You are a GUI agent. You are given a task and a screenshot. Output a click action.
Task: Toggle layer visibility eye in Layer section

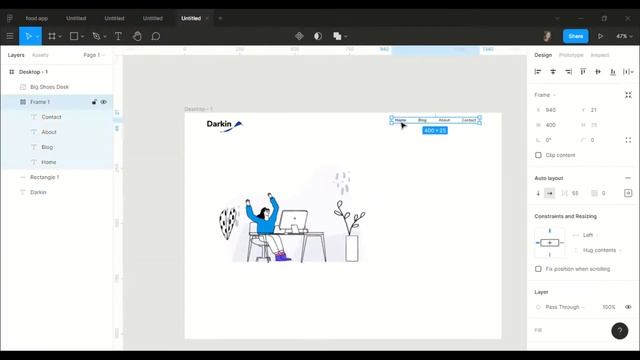tap(628, 307)
